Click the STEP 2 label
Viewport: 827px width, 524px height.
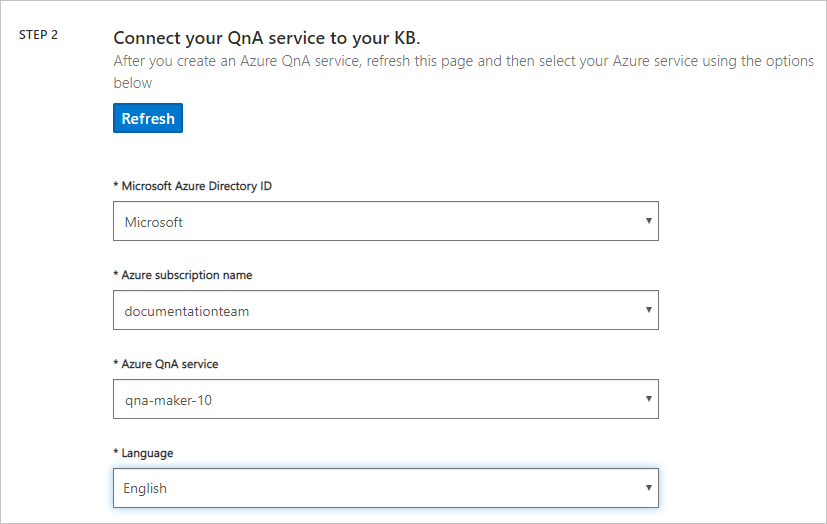(x=39, y=35)
